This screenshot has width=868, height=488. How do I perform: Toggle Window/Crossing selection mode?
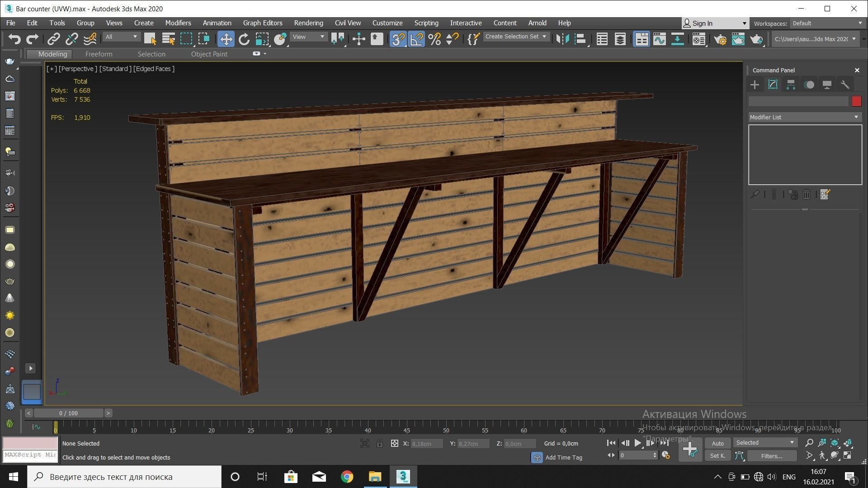point(204,39)
